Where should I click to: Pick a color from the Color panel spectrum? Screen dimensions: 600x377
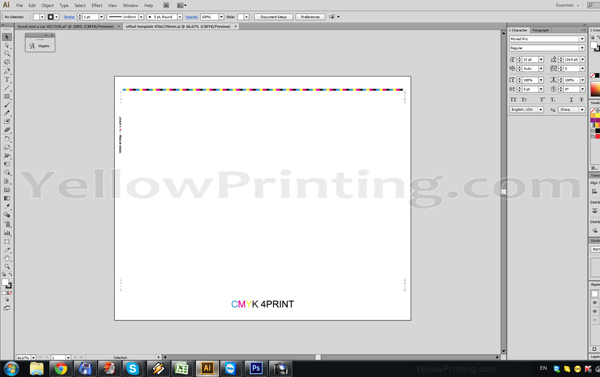(595, 89)
